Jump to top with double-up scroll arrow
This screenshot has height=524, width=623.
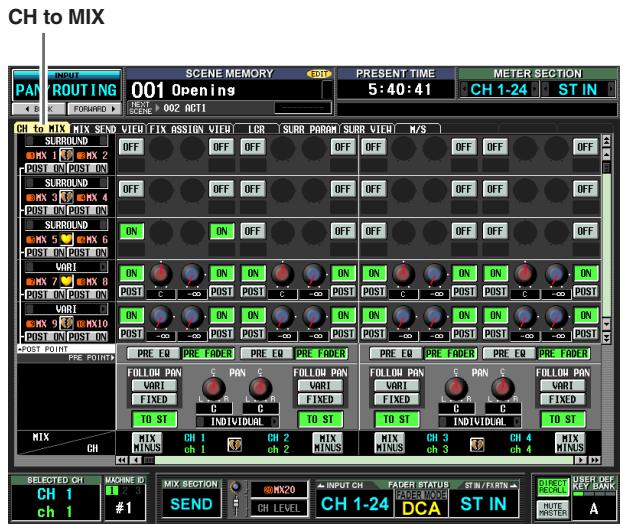606,140
